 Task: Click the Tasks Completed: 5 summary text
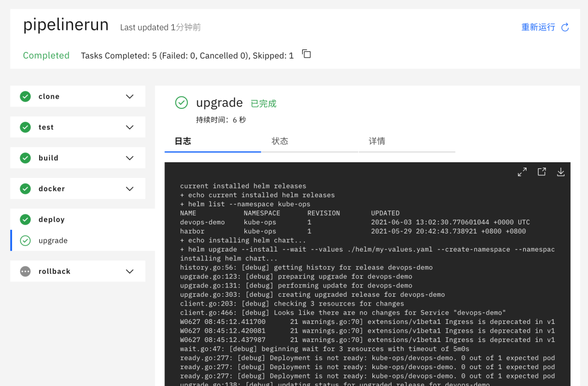coord(187,56)
